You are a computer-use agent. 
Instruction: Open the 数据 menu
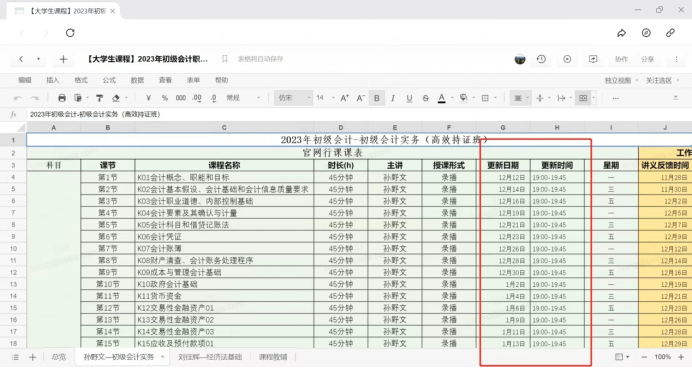(137, 80)
